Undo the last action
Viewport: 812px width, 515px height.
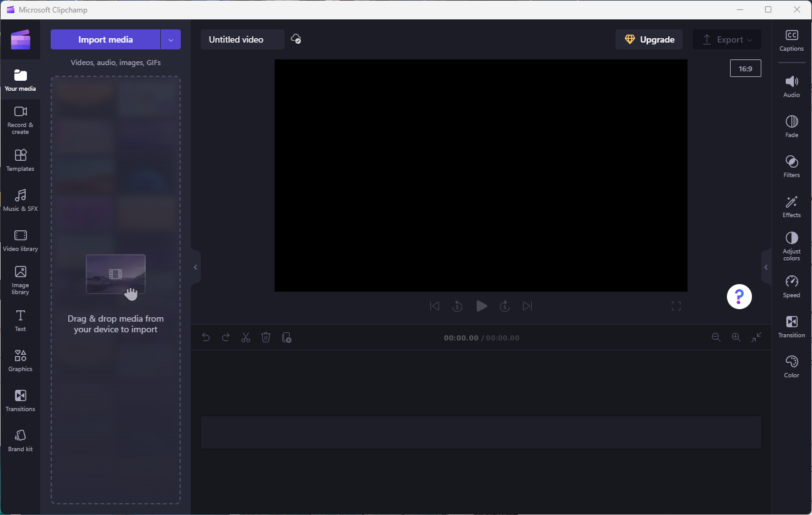point(206,337)
